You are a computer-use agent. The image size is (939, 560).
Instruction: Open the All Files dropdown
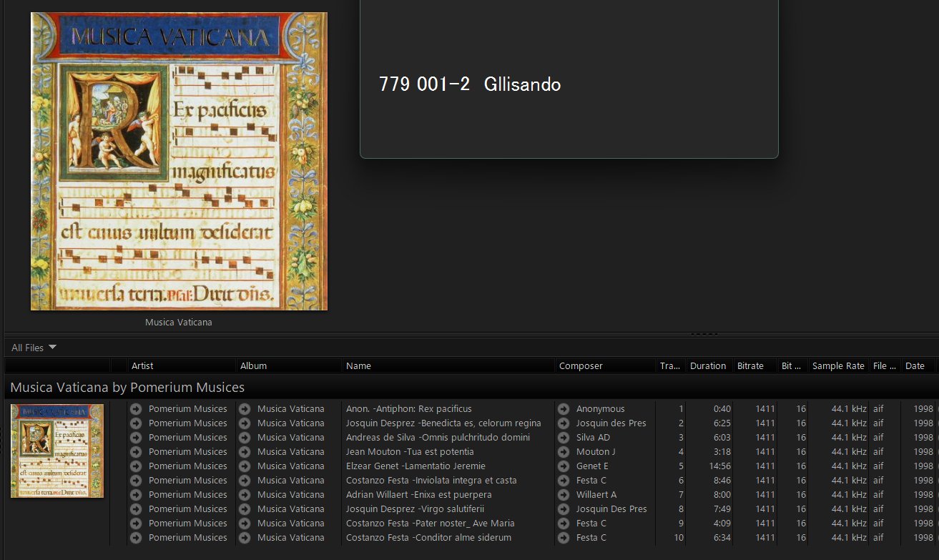click(34, 348)
